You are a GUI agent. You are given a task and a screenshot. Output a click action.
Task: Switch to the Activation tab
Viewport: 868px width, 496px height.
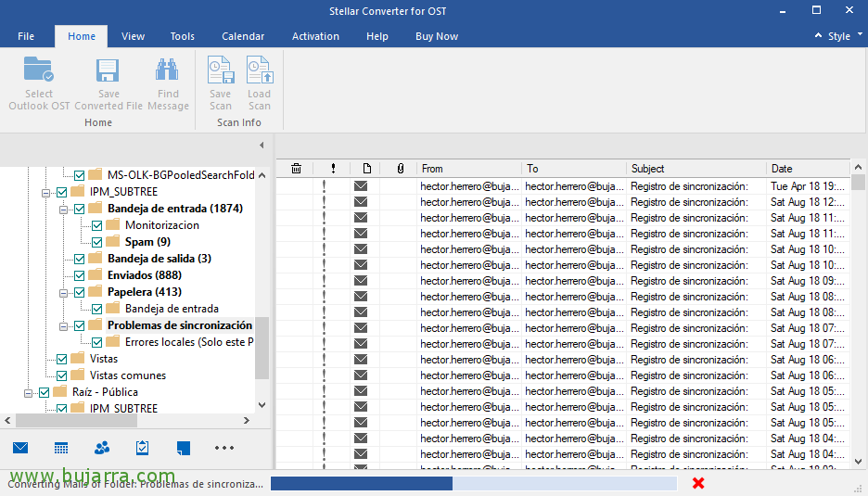(x=315, y=36)
